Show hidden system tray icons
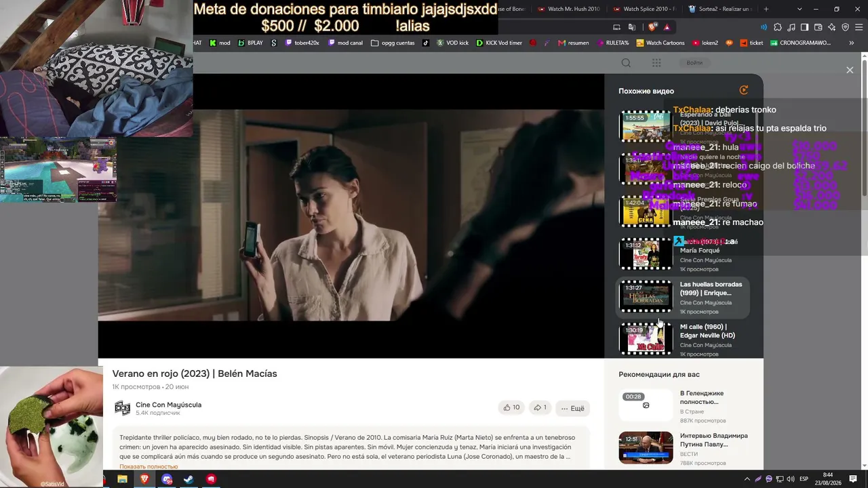 coord(747,479)
